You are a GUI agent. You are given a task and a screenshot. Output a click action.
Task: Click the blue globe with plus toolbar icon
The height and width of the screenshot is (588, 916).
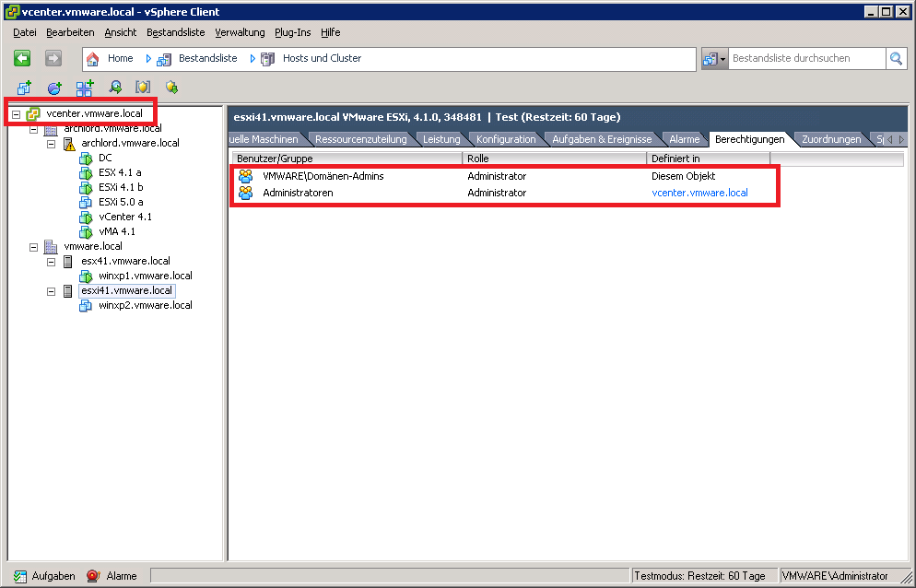pyautogui.click(x=54, y=88)
